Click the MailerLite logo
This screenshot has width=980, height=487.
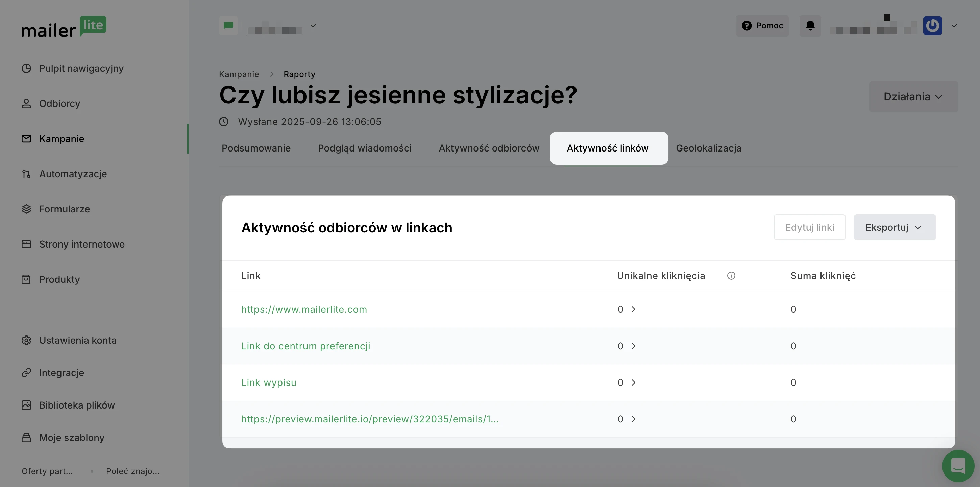click(64, 27)
